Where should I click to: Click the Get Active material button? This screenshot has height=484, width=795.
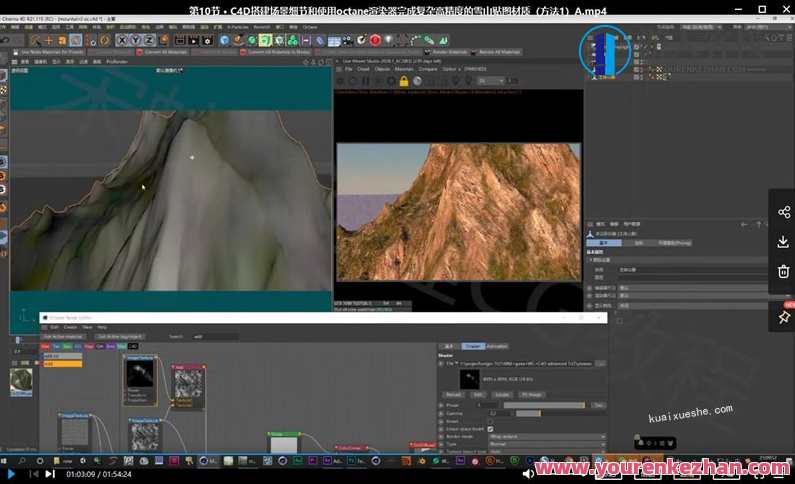coord(61,337)
